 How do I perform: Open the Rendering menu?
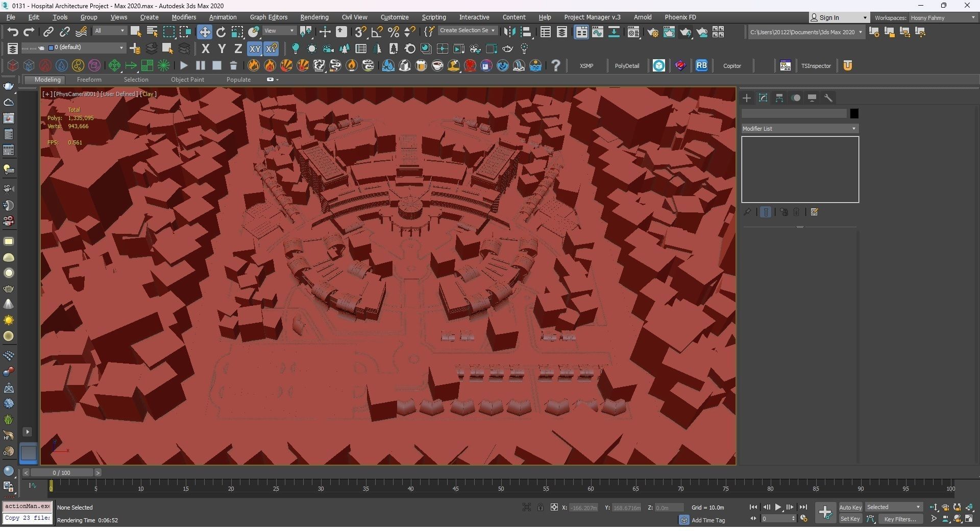314,17
